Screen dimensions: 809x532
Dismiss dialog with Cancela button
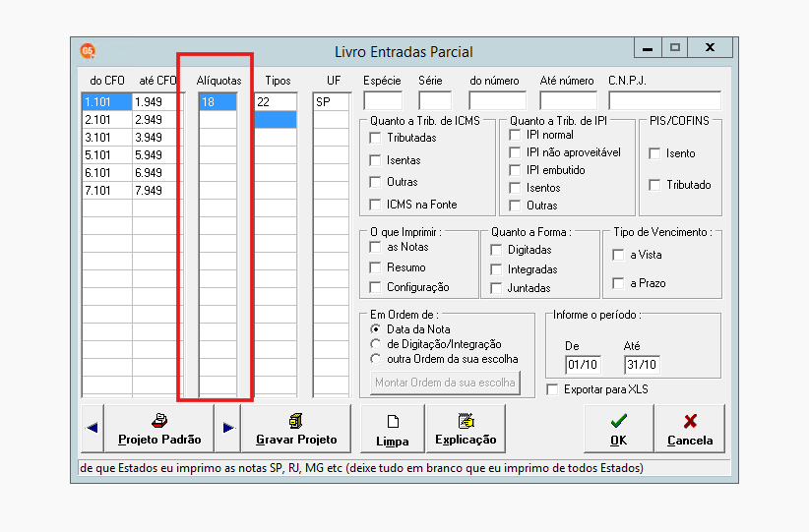click(690, 429)
